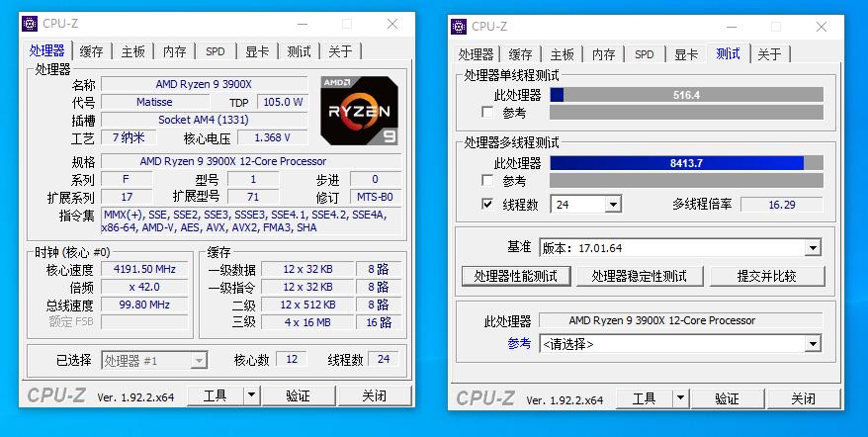The image size is (868, 437).
Task: Click the 二级 cache value 12 x 512 KB
Action: [x=307, y=305]
